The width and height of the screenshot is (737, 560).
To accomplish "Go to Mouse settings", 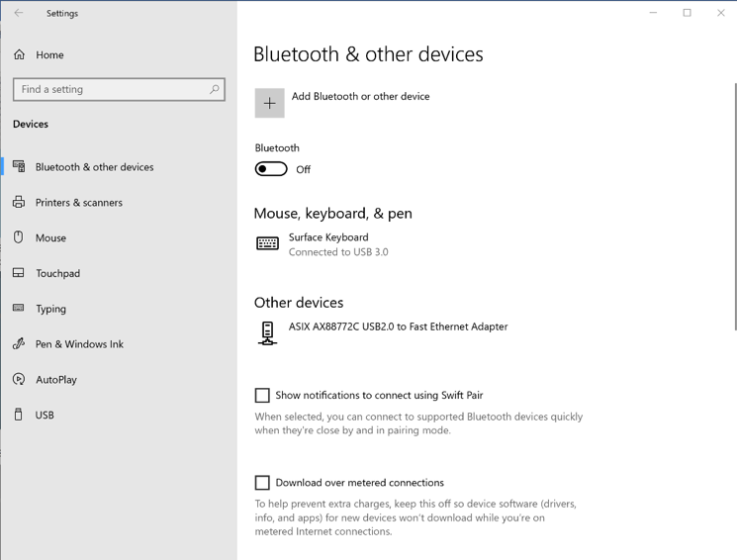I will pos(120,237).
